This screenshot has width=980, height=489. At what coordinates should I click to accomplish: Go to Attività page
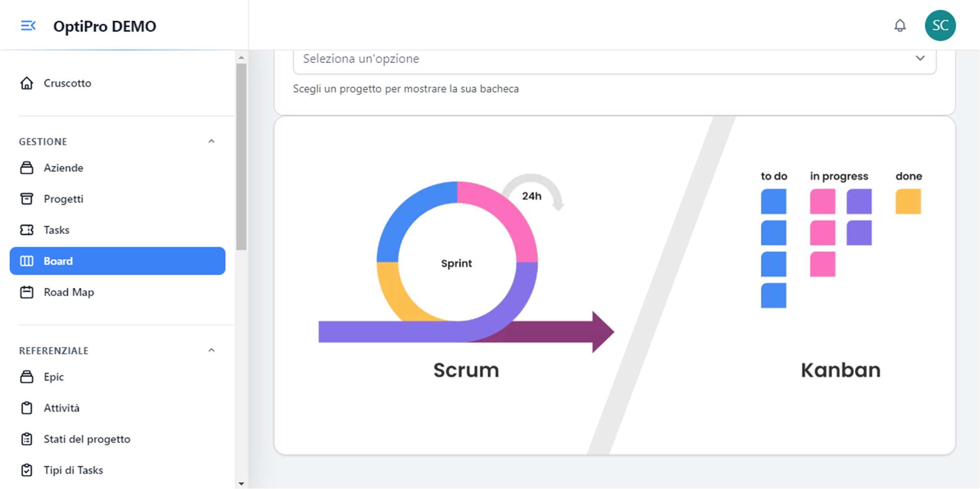tap(61, 408)
